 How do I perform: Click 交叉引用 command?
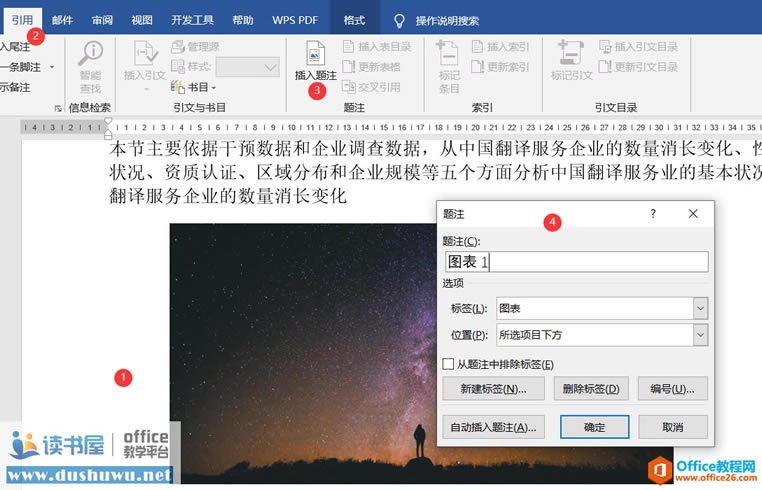pos(372,87)
